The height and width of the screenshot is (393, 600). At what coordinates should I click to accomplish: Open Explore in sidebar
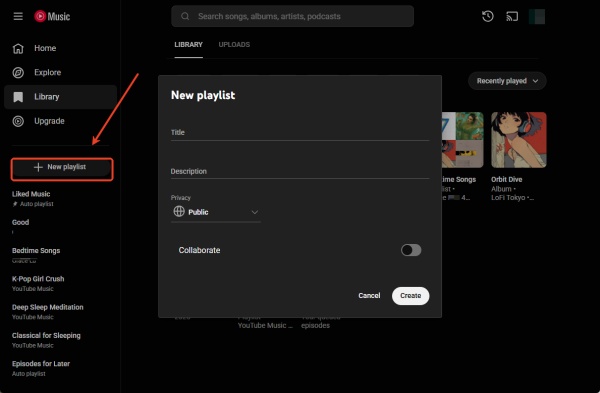[x=60, y=73]
